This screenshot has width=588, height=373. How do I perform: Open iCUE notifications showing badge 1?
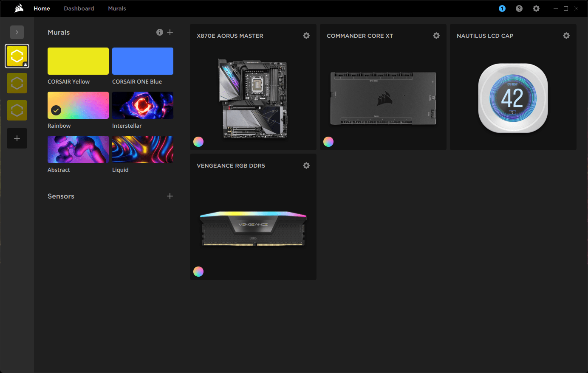[502, 8]
